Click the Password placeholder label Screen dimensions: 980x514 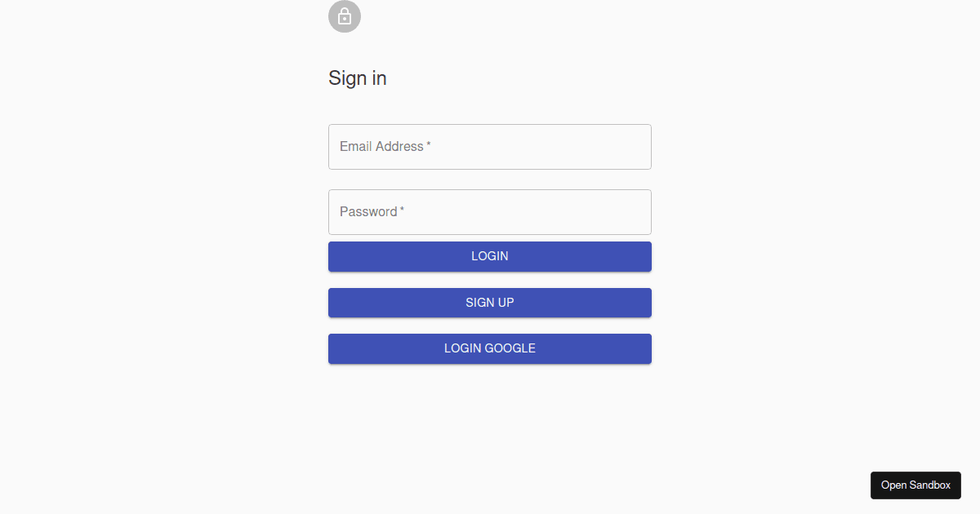click(x=367, y=211)
